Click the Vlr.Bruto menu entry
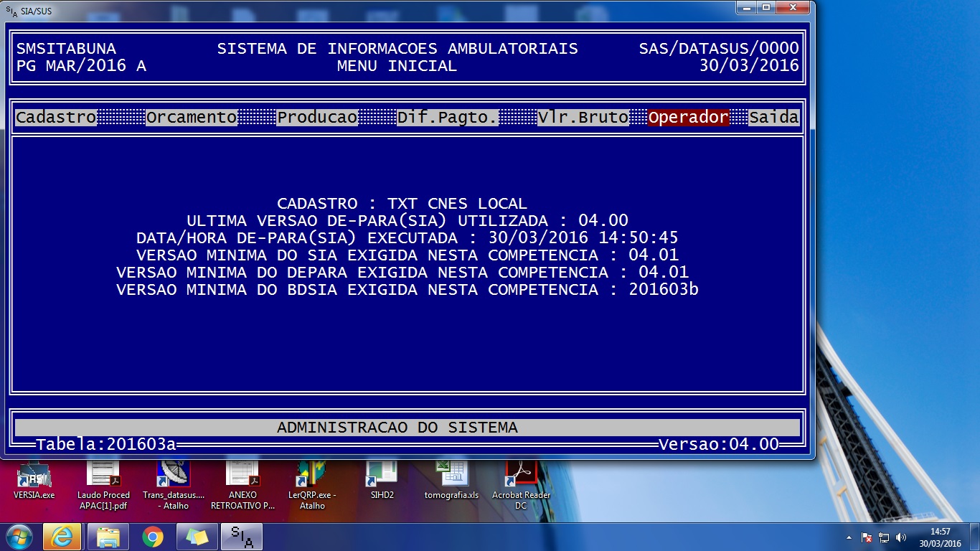 click(583, 118)
